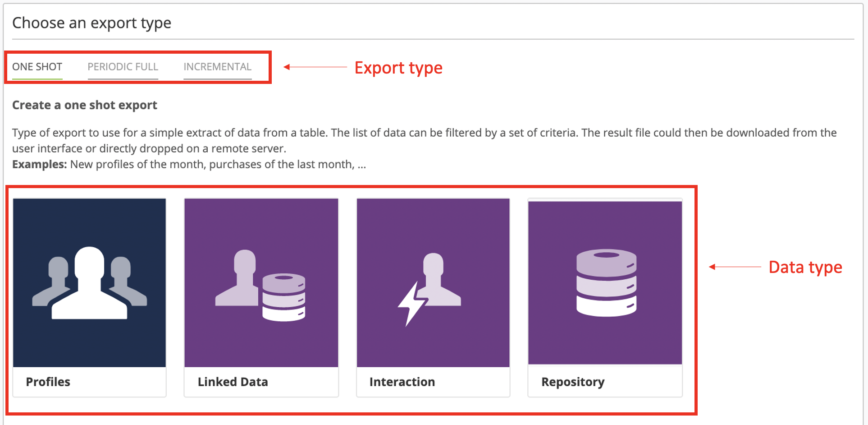Click the Profiles group-of-people icon
Screen dimensions: 868x425
pos(89,283)
